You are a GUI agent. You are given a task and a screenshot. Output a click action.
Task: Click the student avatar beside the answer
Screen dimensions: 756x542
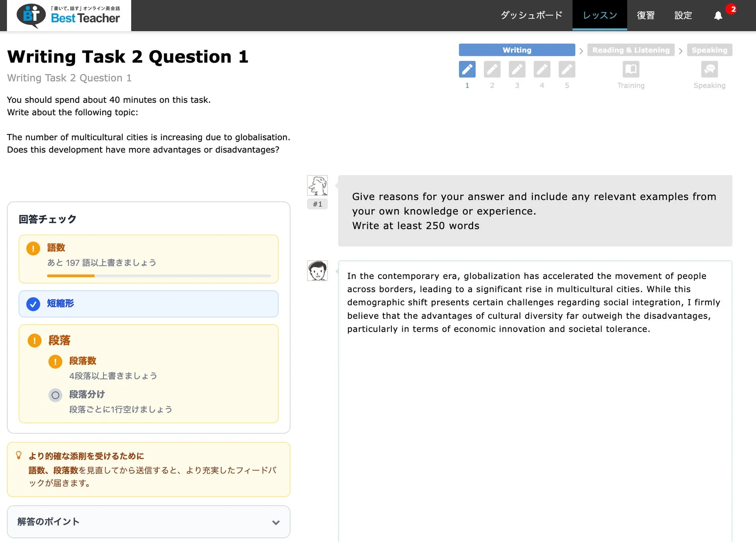[x=317, y=271]
